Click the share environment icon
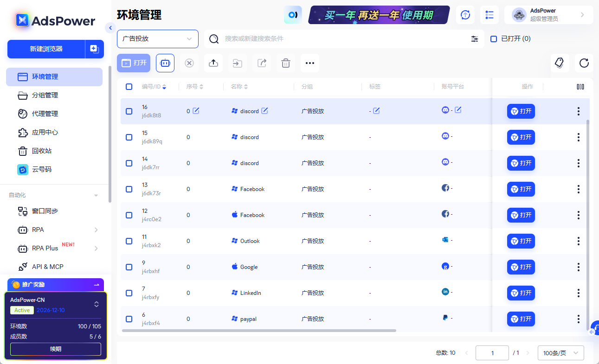Image resolution: width=599 pixels, height=364 pixels. point(261,63)
